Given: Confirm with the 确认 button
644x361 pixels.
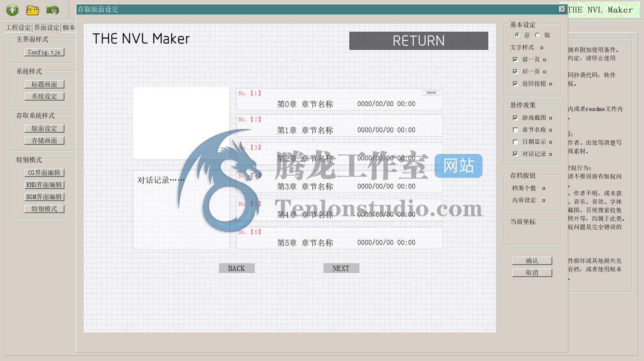Looking at the screenshot, I should pyautogui.click(x=532, y=261).
